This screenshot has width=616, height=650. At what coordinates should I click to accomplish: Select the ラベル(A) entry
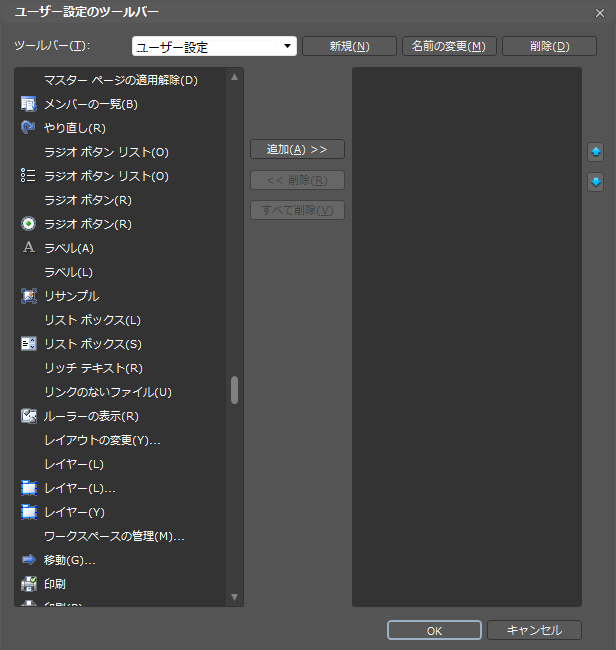(121, 248)
